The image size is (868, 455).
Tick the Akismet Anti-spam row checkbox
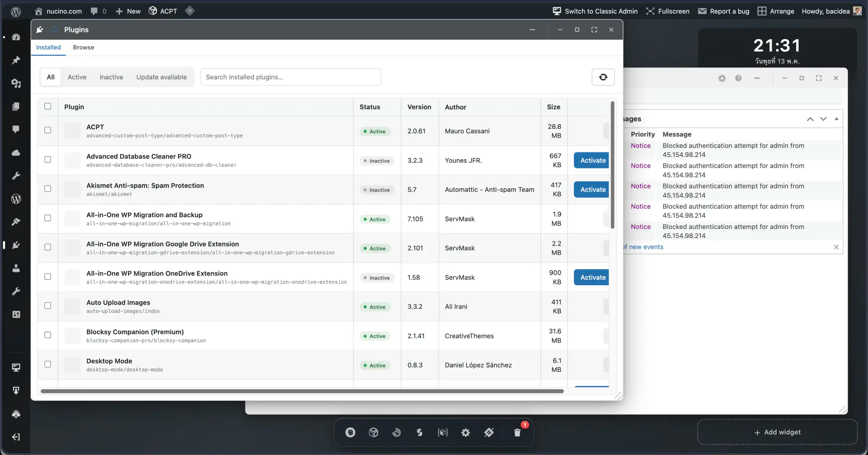pyautogui.click(x=48, y=188)
